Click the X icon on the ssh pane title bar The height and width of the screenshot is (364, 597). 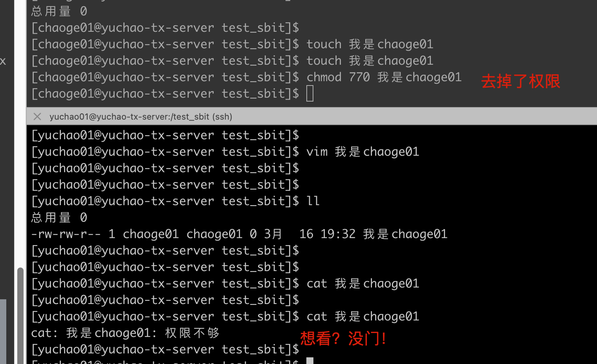(x=37, y=116)
